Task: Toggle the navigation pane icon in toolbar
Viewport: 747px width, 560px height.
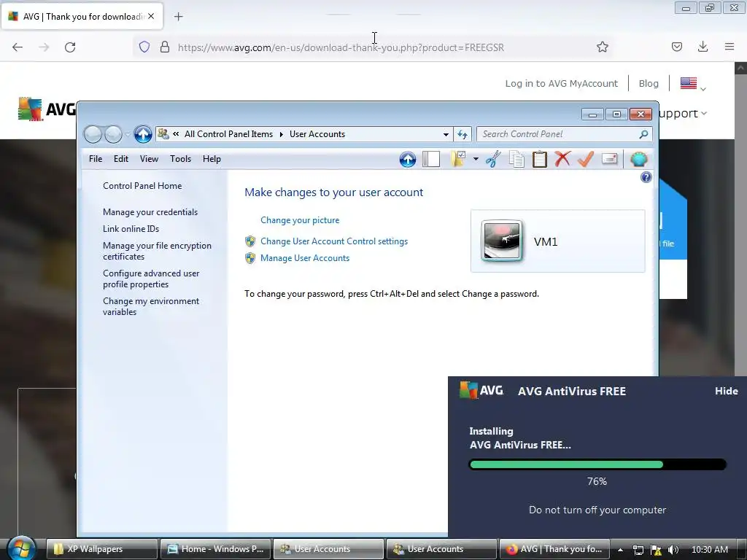Action: (x=430, y=159)
